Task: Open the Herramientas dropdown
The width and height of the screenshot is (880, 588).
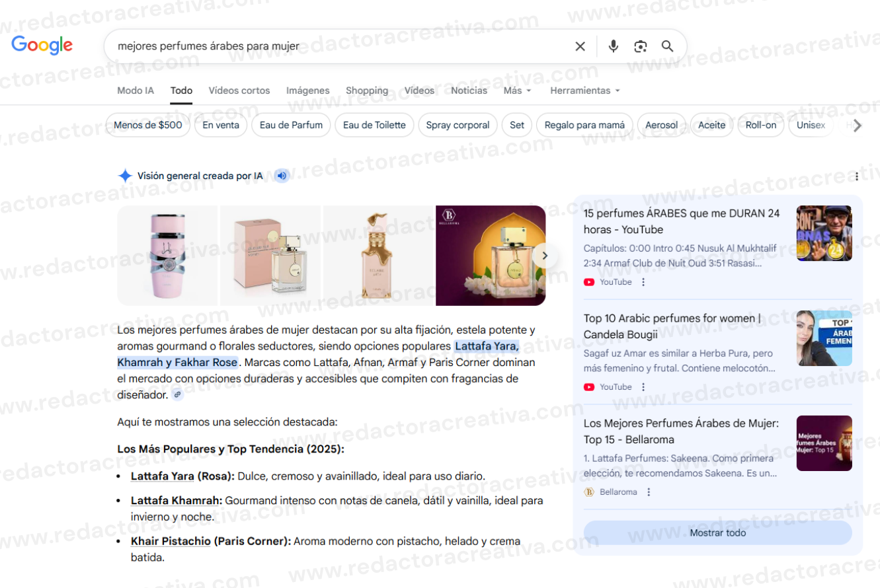Action: coord(585,91)
